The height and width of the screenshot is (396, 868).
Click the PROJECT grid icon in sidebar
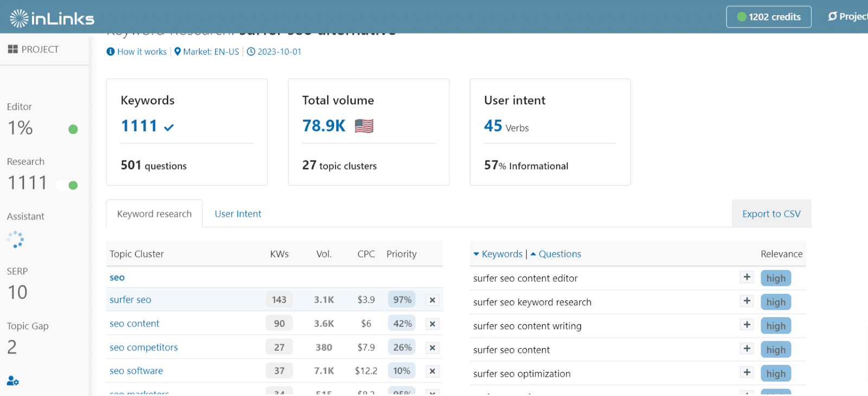[13, 49]
